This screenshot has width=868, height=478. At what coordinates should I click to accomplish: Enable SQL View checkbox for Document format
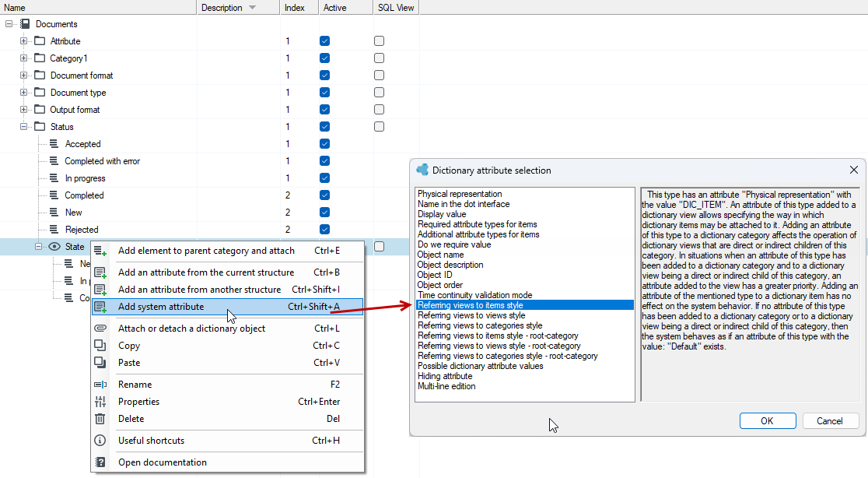tap(380, 76)
